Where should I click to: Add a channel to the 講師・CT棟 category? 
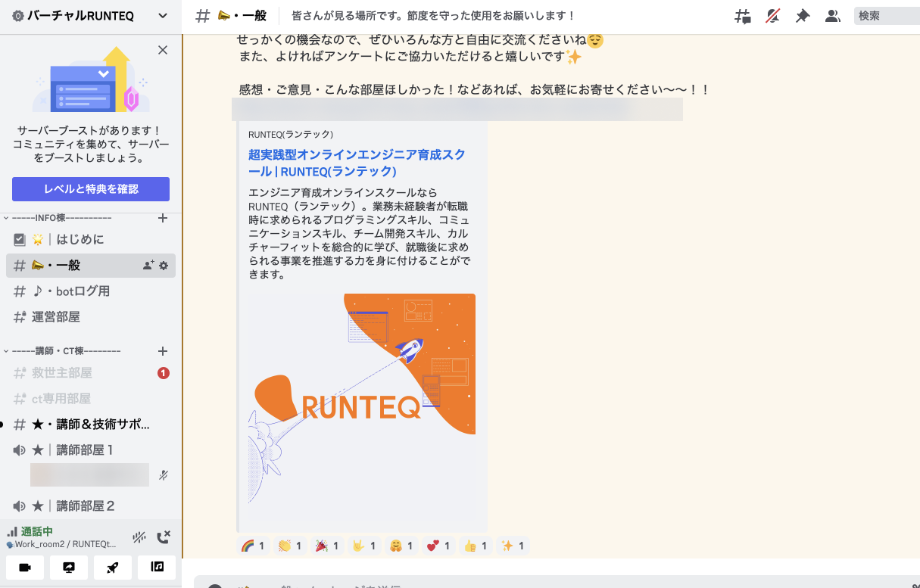tap(162, 351)
